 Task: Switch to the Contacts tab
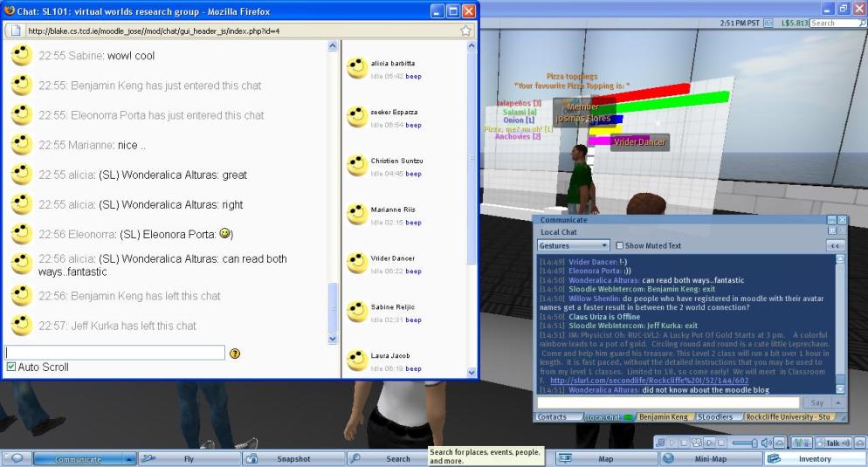(x=552, y=417)
